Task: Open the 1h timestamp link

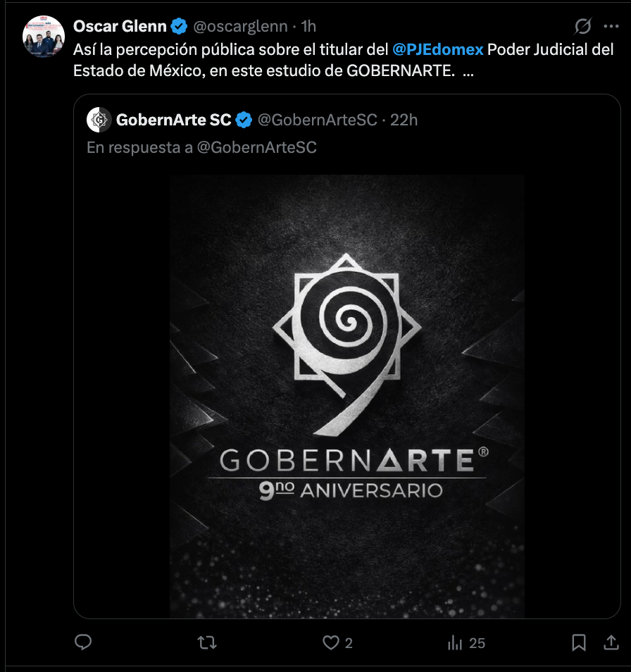Action: 308,27
